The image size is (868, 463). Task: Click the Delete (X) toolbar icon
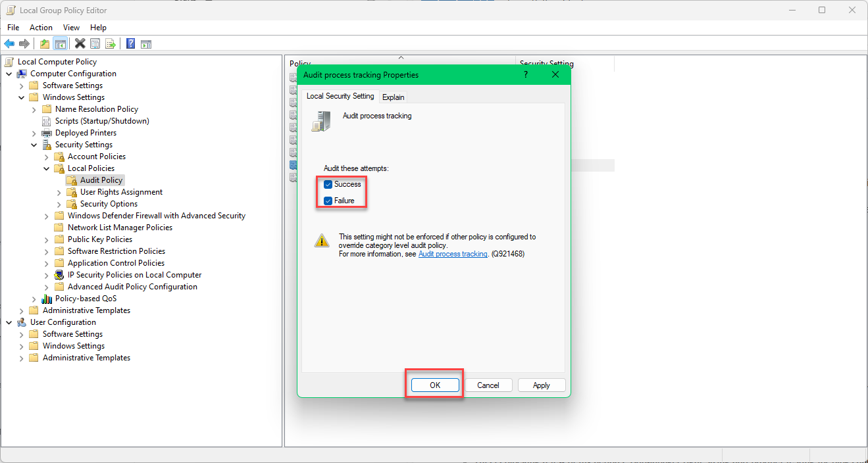coord(80,43)
